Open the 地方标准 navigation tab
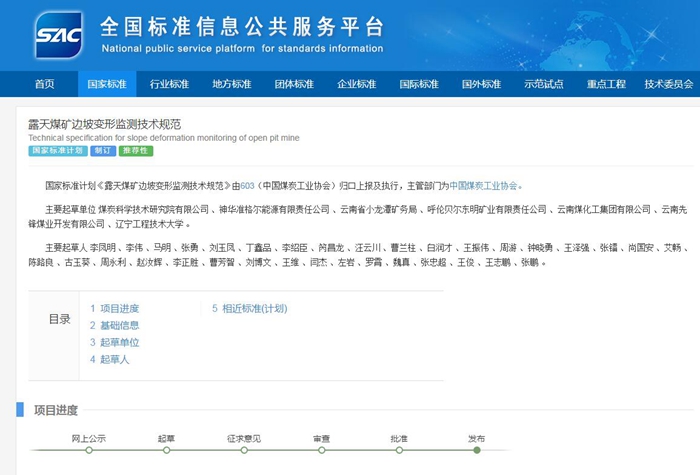Viewport: 700px width, 475px height. [231, 85]
